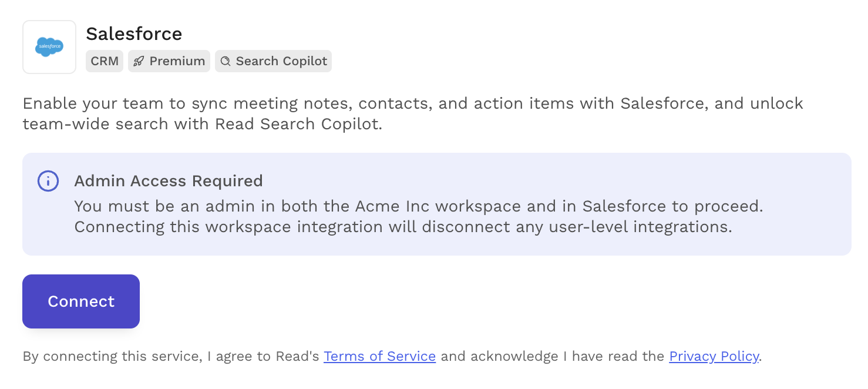
Task: Click the integration description starting "Enable your team"
Action: (x=413, y=114)
